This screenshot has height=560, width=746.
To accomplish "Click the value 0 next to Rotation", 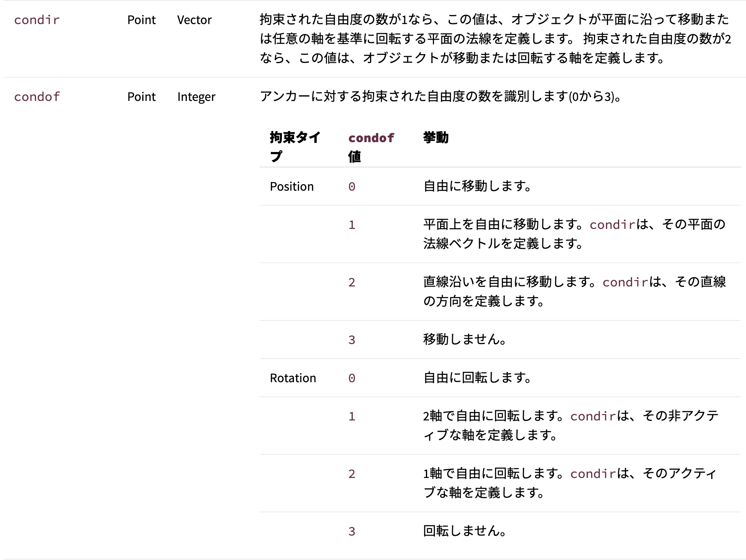I will 351,378.
